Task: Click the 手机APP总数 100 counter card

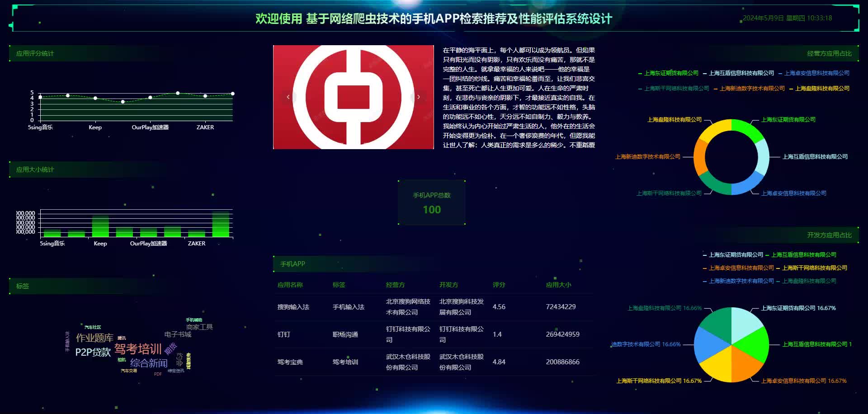Action: (432, 202)
